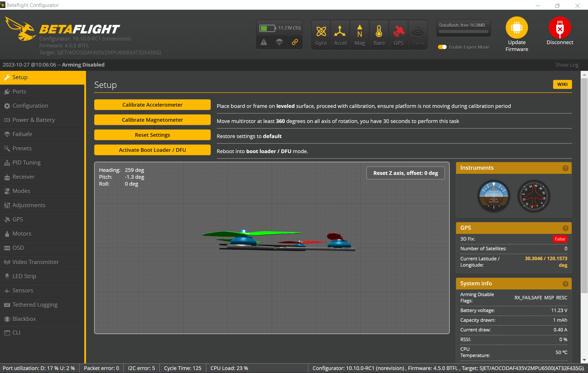Open the CLI tab
Screen dimensions: 588x373
[x=16, y=333]
